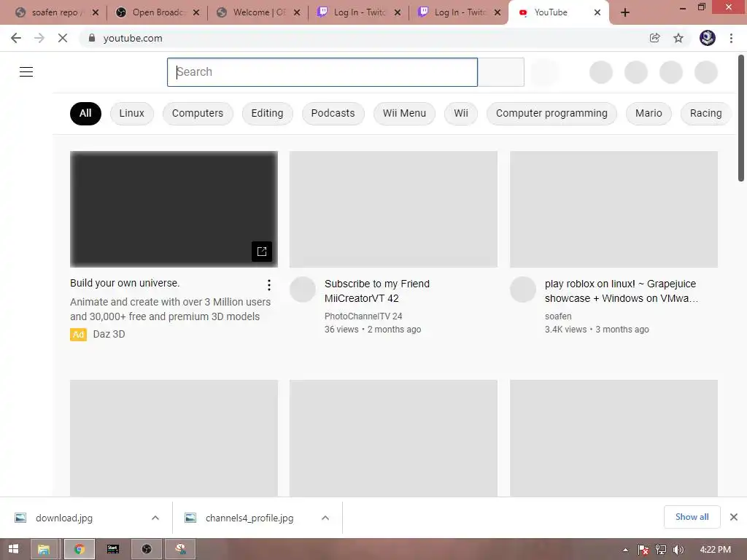Close the soafen repo tab
Viewport: 747px width, 560px height.
click(x=96, y=13)
